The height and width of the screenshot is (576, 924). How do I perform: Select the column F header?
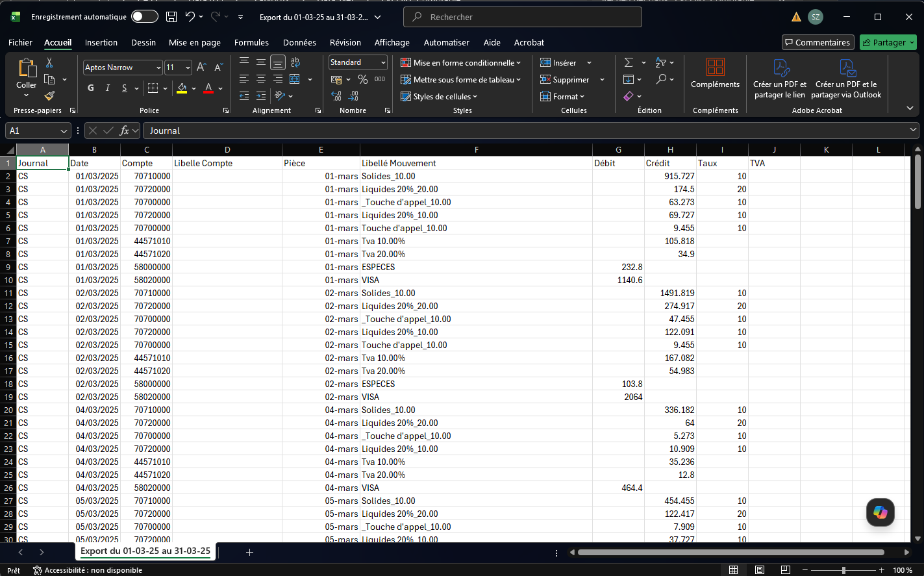477,150
